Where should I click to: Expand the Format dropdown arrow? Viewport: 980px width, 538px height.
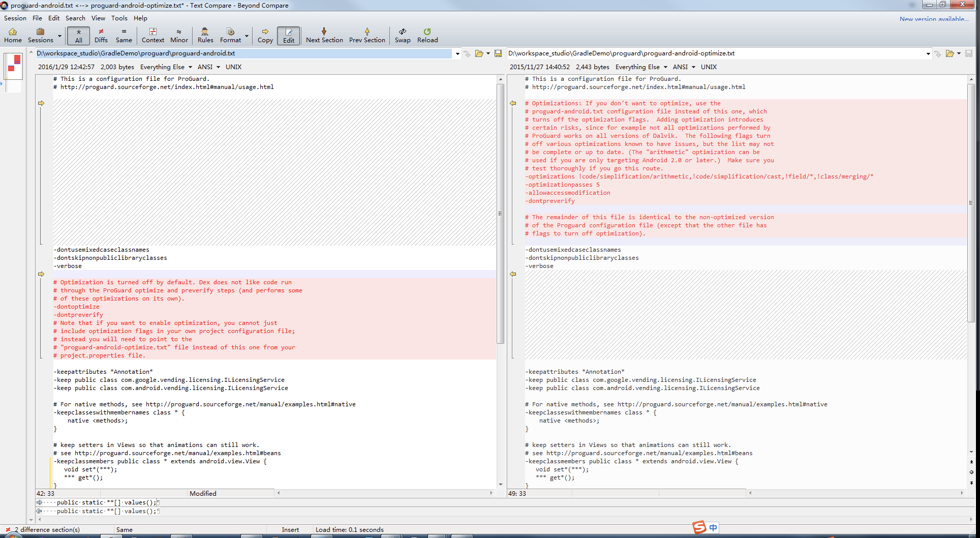[x=247, y=36]
